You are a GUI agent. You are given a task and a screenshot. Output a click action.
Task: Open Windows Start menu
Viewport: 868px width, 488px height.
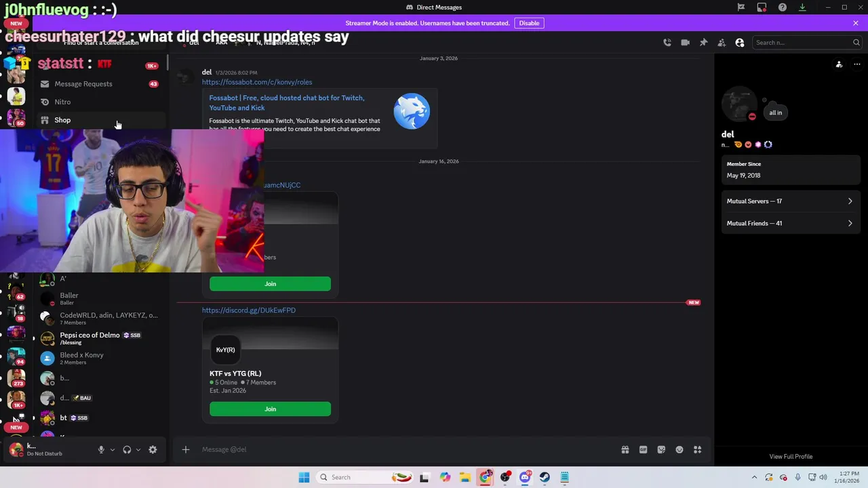click(304, 477)
